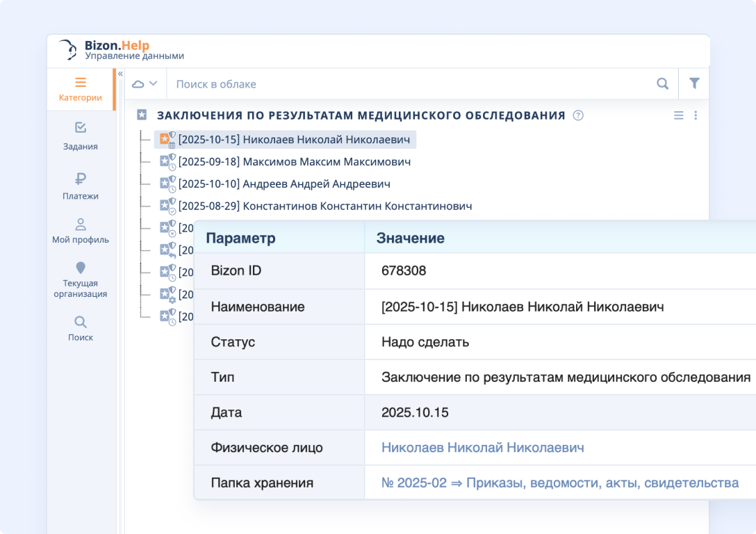Click the Поиск в облаке input field
Screen dimensions: 756x534
point(347,83)
